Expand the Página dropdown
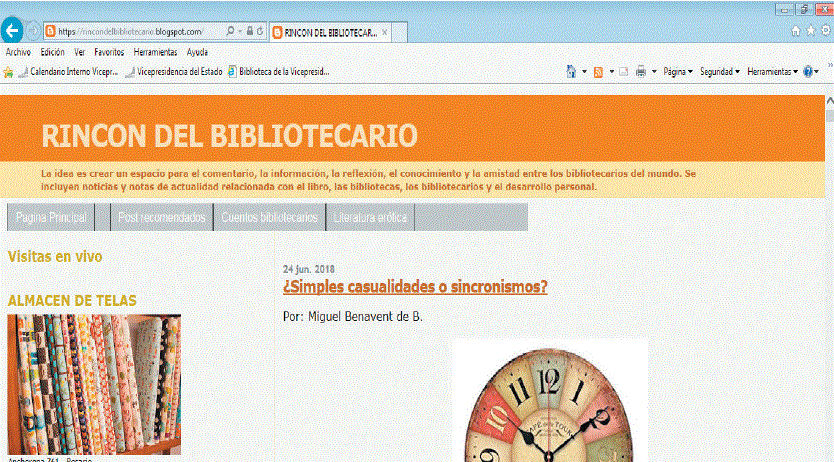The height and width of the screenshot is (462, 834). point(679,72)
